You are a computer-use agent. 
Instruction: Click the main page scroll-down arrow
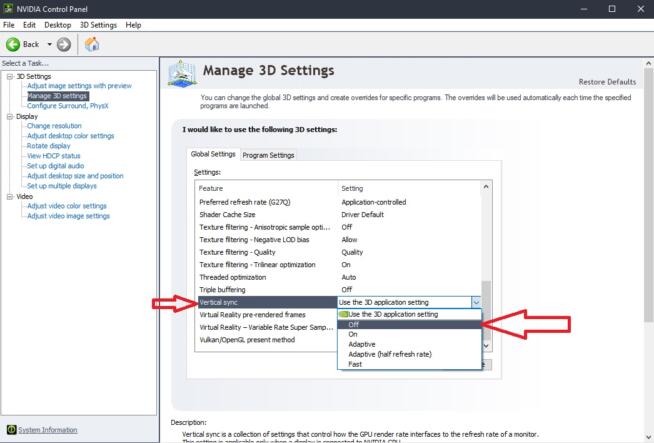[x=649, y=437]
